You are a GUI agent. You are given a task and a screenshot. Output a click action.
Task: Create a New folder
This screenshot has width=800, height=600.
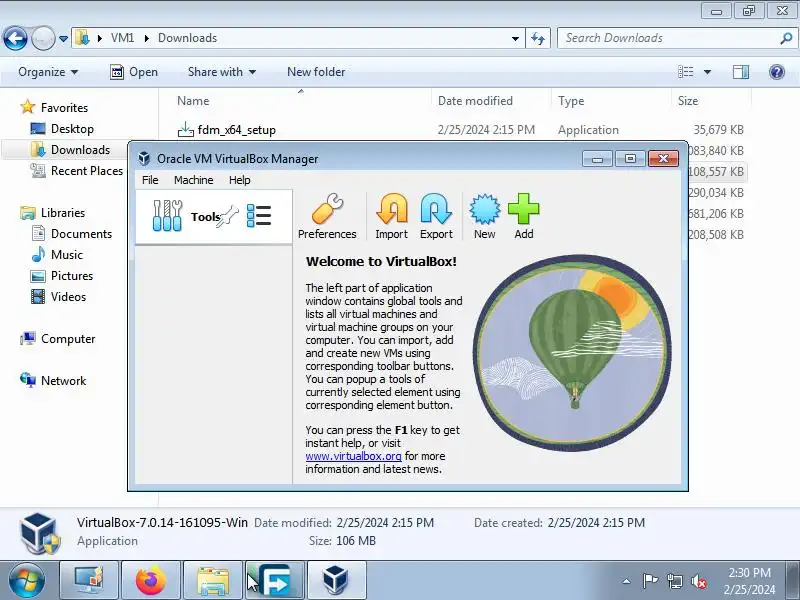[316, 72]
